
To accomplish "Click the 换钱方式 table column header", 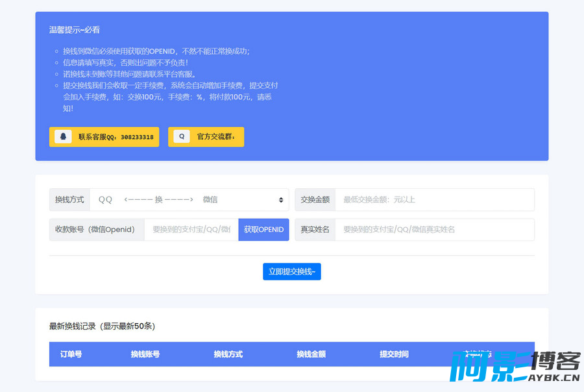I will click(x=228, y=354).
